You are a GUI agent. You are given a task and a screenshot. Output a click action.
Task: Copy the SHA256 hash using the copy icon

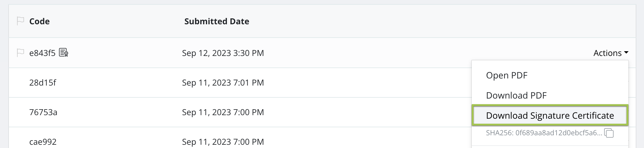[x=609, y=133]
